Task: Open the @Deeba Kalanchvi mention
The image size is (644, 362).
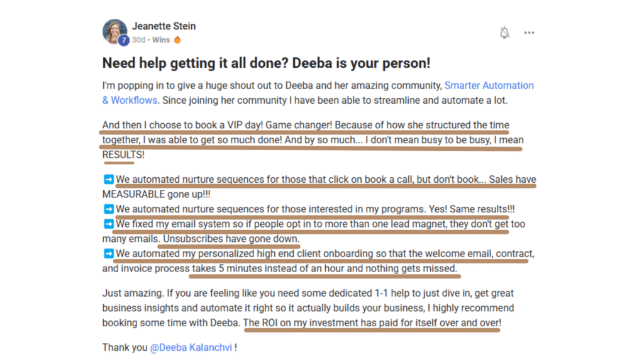Action: tap(191, 347)
